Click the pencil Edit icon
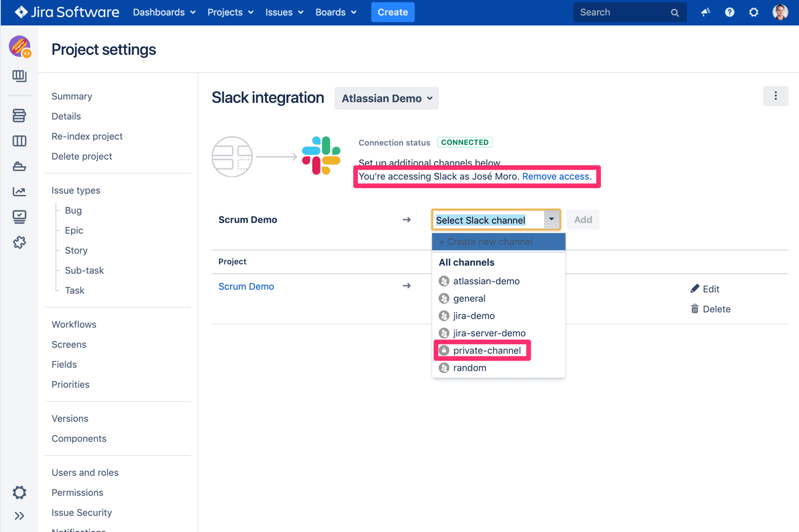This screenshot has height=532, width=799. coord(695,288)
